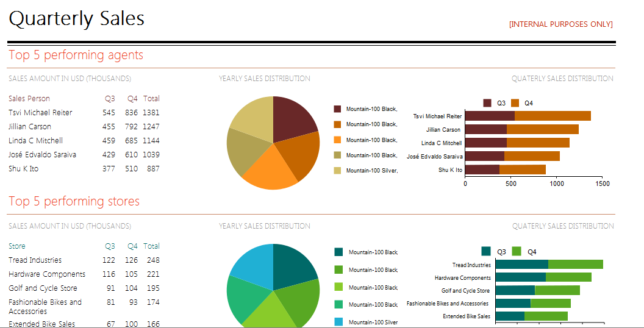Select the Top 5 performing stores heading
644x328 pixels.
(74, 201)
